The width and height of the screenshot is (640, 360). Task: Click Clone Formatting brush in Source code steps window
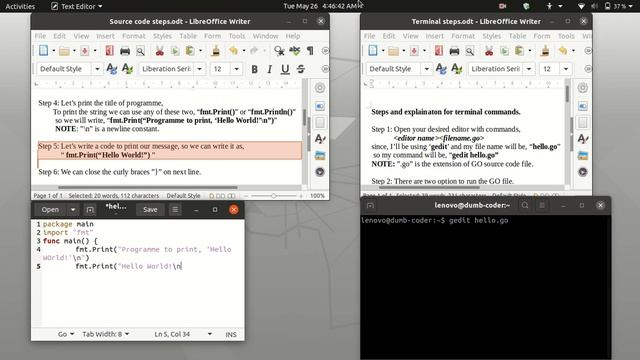click(x=216, y=51)
